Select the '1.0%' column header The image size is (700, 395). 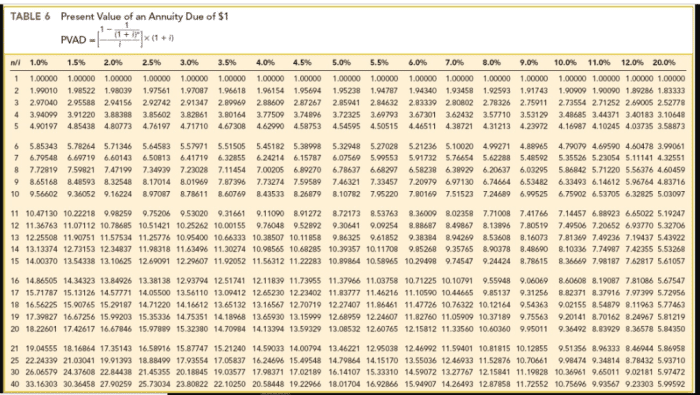pyautogui.click(x=39, y=62)
